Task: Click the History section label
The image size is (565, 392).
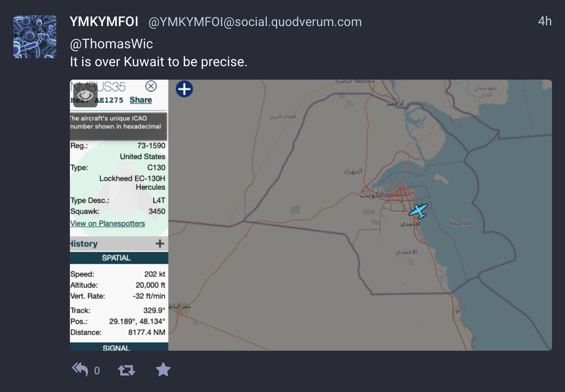Action: 84,244
